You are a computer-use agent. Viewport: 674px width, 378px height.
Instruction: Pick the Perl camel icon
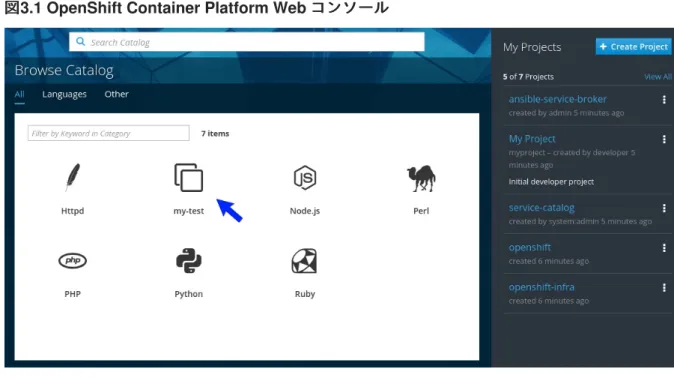(421, 178)
